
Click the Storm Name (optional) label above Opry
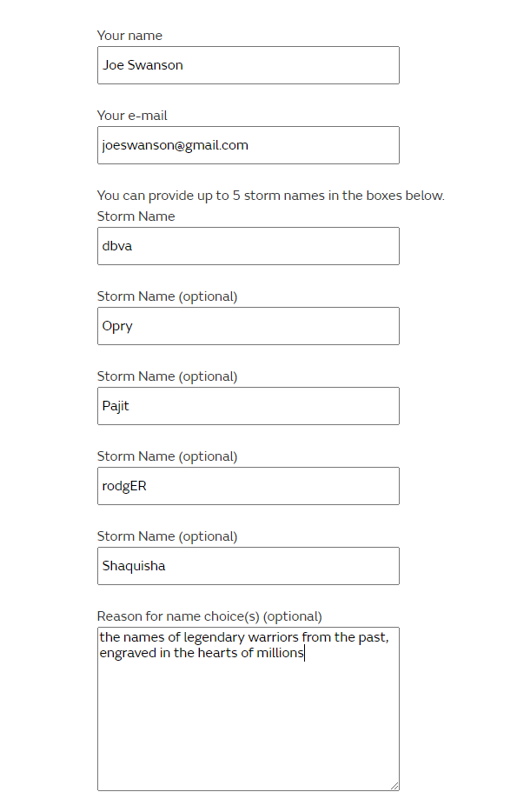click(x=167, y=296)
